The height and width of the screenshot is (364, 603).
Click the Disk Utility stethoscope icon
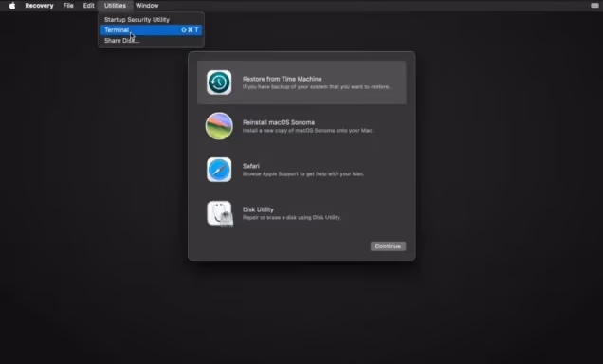220,213
